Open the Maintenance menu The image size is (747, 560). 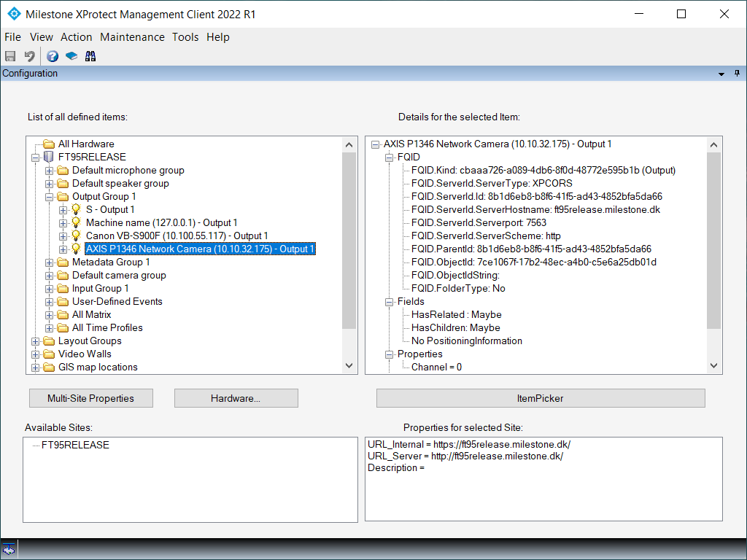(x=133, y=36)
